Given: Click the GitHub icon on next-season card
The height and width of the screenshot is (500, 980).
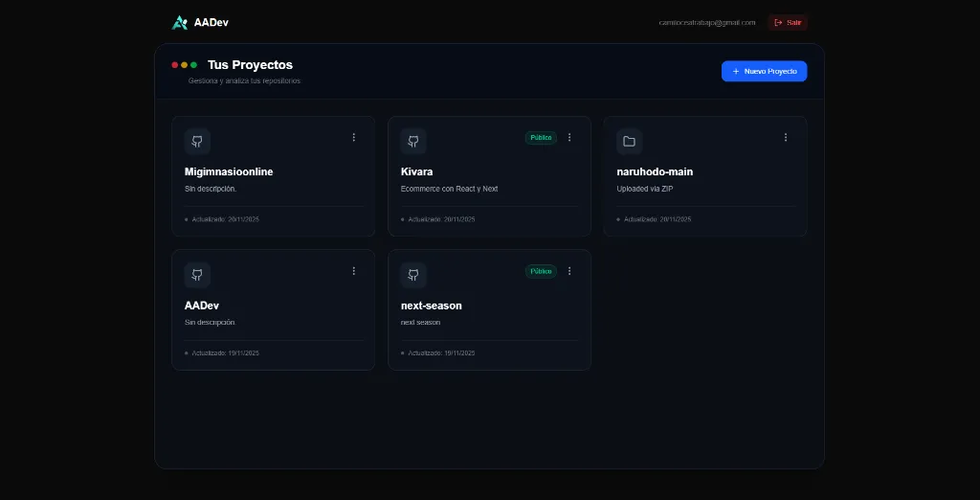Looking at the screenshot, I should point(413,275).
